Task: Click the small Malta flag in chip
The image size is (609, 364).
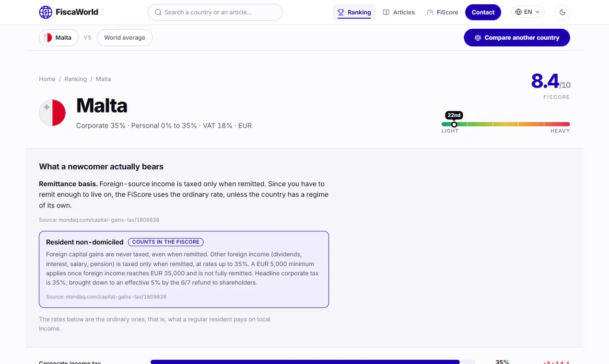Action: point(47,38)
